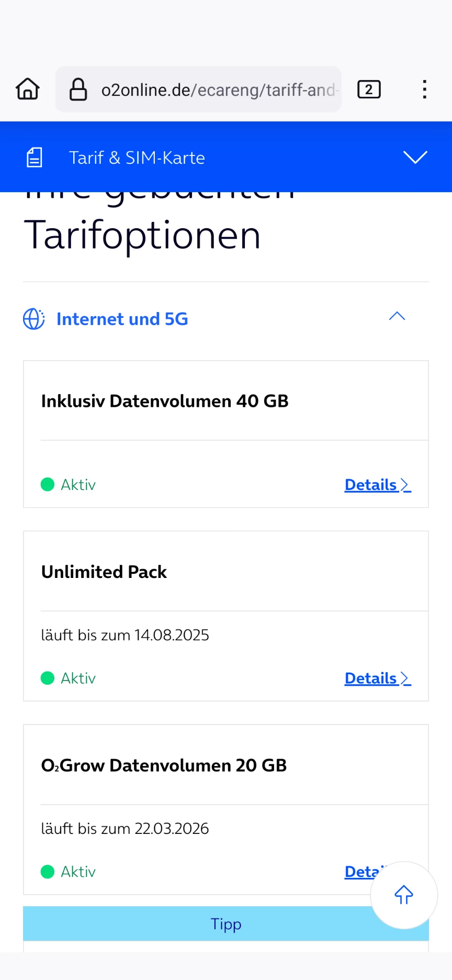Click the Internet und 5G section header
This screenshot has width=452, height=980.
[122, 319]
